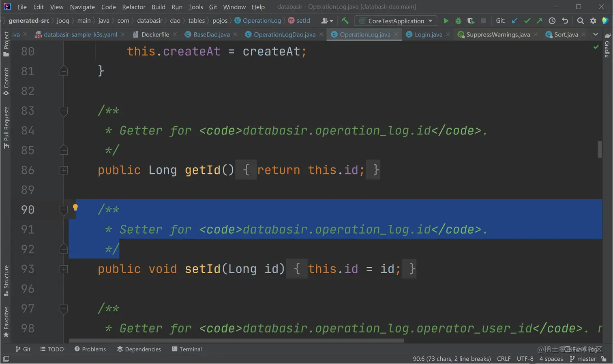Click the master branch widget in status bar
The width and height of the screenshot is (613, 364).
click(x=583, y=359)
